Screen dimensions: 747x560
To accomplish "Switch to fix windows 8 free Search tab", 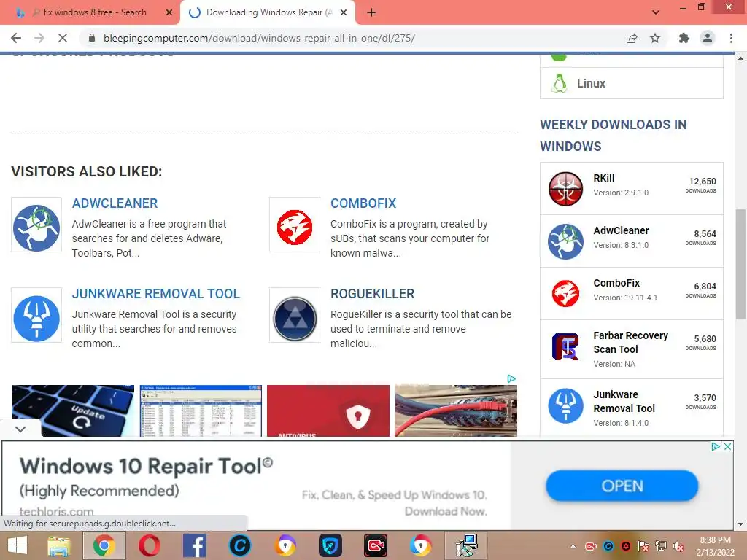I will (x=90, y=12).
